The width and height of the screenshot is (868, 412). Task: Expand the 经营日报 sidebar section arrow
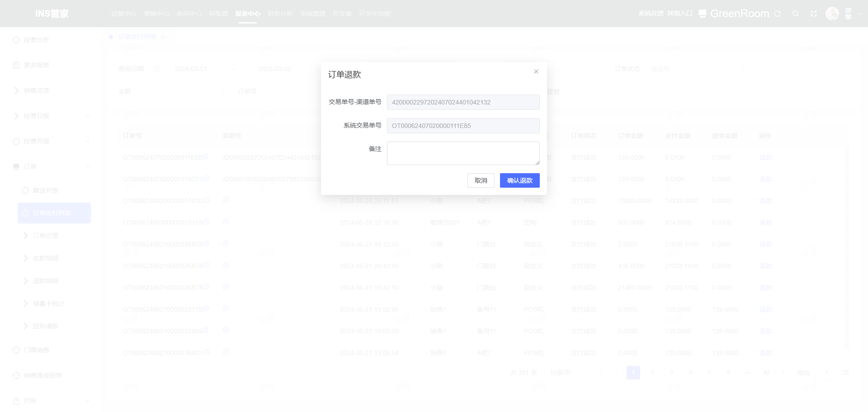click(x=88, y=116)
